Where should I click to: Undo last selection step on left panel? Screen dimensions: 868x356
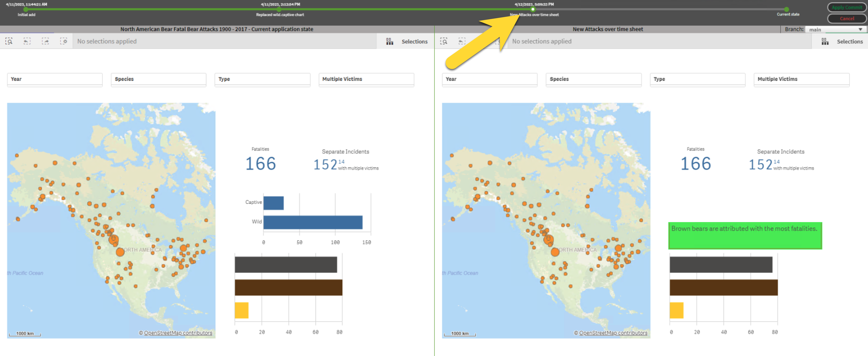click(27, 41)
